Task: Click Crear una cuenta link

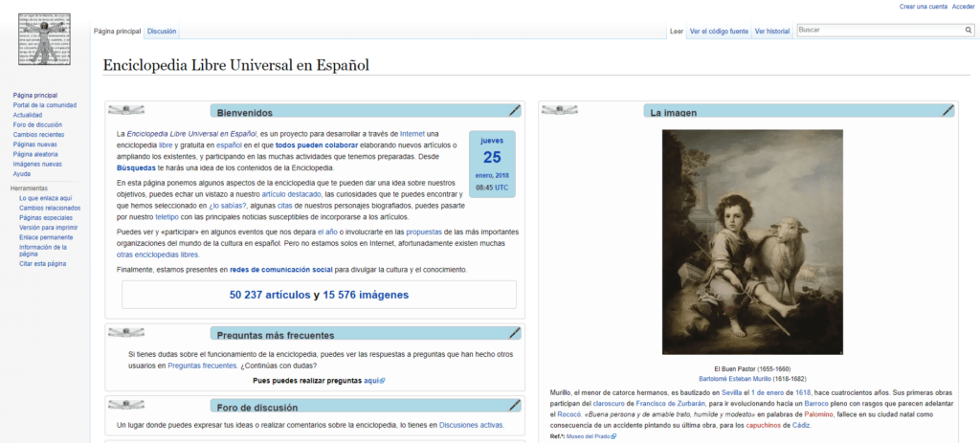Action: [x=923, y=7]
